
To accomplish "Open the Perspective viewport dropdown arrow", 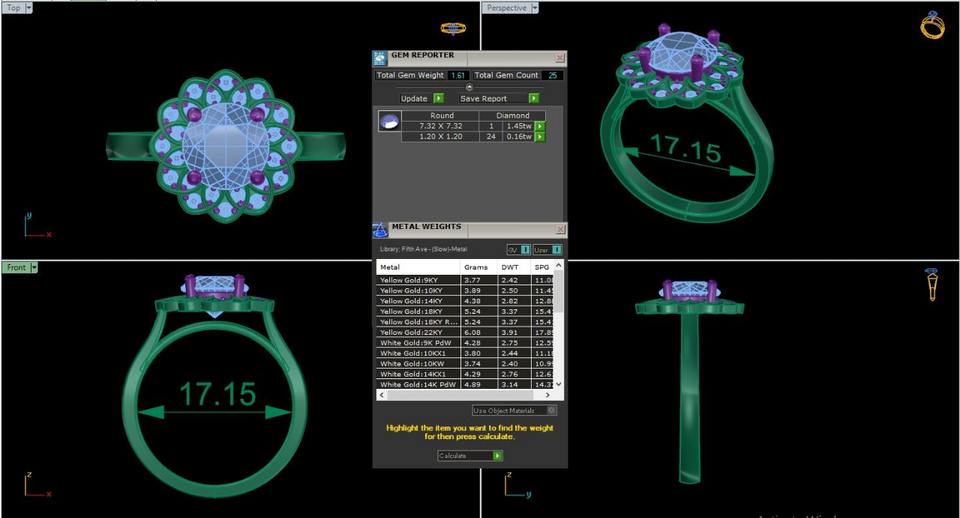I will (x=534, y=8).
